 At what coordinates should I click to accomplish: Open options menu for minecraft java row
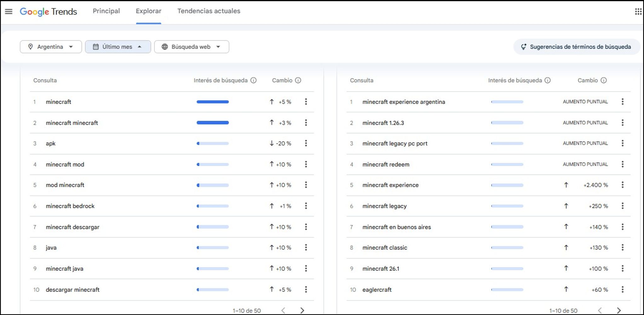(306, 268)
